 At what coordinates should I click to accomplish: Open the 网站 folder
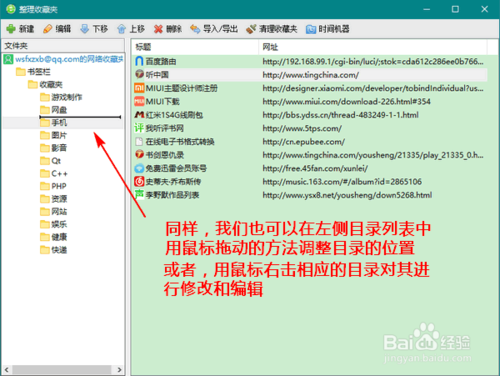54,211
